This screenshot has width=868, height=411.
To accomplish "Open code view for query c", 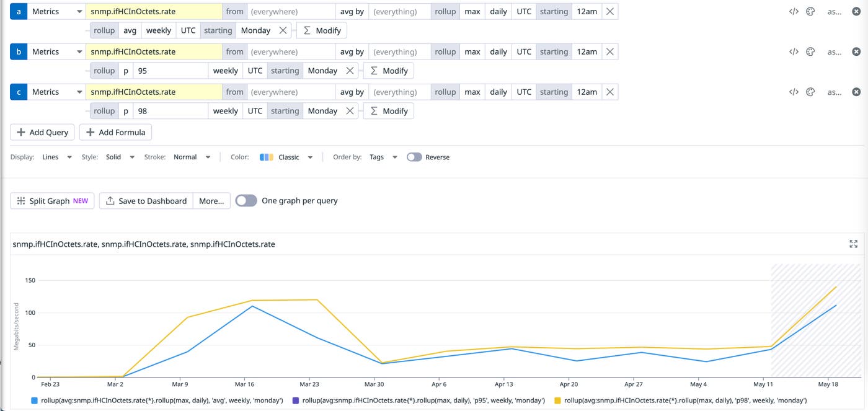I will click(794, 91).
